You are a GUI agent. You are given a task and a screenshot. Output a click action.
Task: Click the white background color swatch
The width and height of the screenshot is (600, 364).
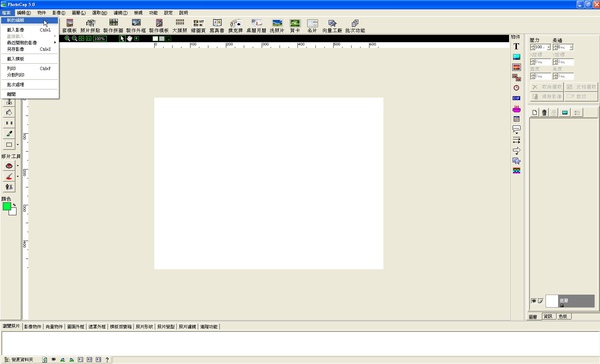pyautogui.click(x=13, y=211)
